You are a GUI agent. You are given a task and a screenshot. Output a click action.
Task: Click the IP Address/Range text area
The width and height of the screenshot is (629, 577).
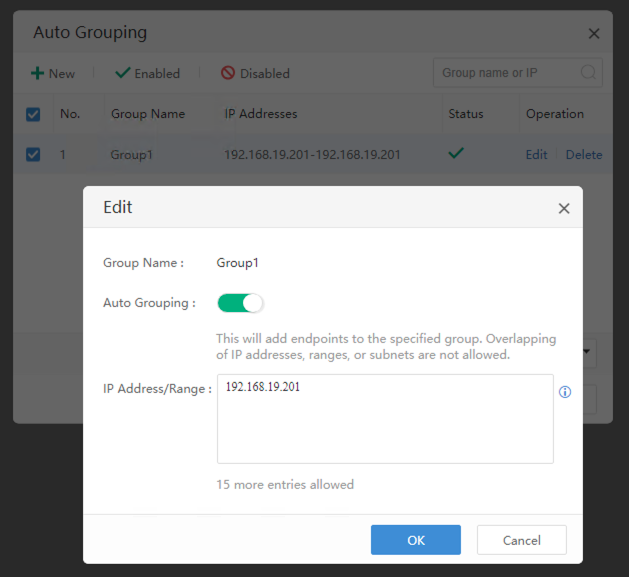click(385, 419)
